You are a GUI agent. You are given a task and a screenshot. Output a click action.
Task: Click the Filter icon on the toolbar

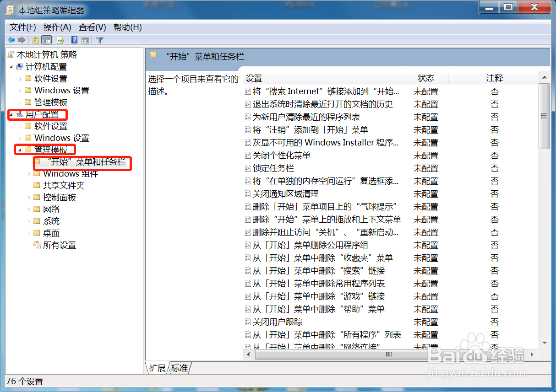(99, 40)
